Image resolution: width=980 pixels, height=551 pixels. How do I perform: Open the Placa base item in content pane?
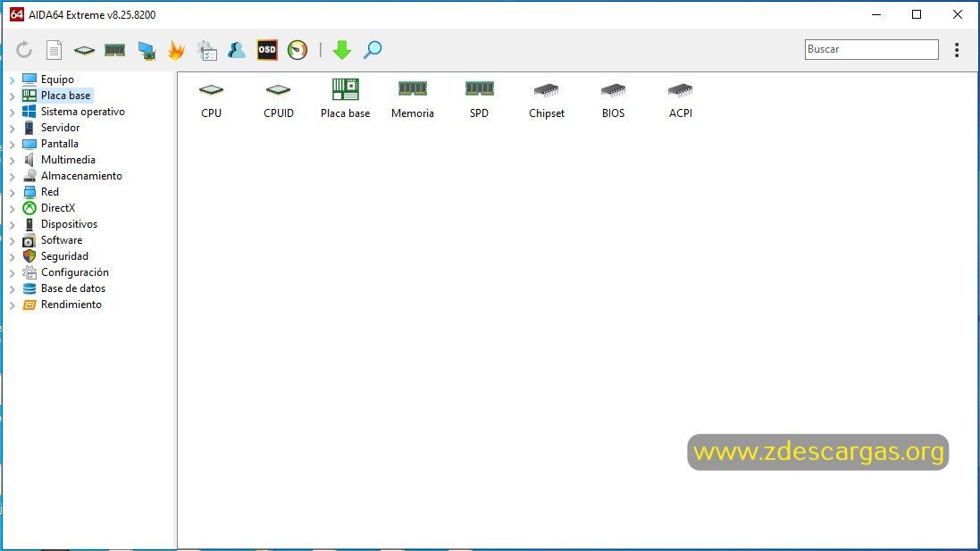tap(345, 99)
